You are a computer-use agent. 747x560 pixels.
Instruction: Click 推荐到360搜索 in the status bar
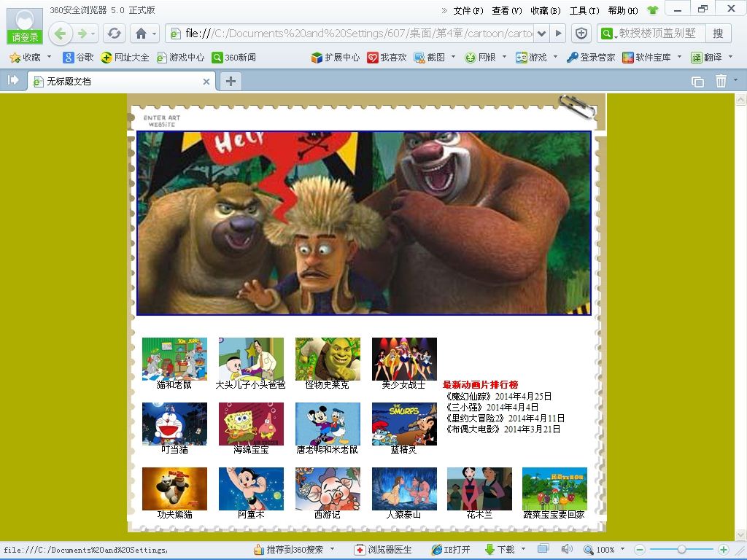289,550
